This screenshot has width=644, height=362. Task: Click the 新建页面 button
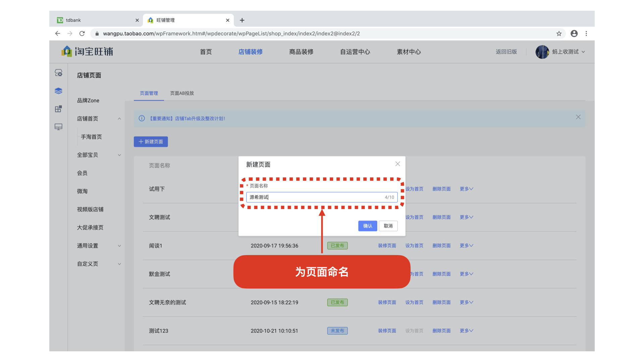150,141
